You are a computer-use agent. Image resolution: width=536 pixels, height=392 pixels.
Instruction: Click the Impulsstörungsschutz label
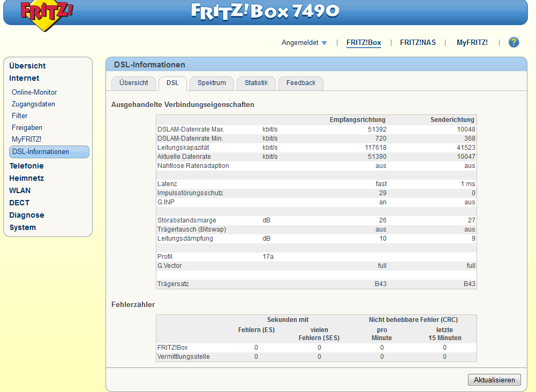click(190, 193)
